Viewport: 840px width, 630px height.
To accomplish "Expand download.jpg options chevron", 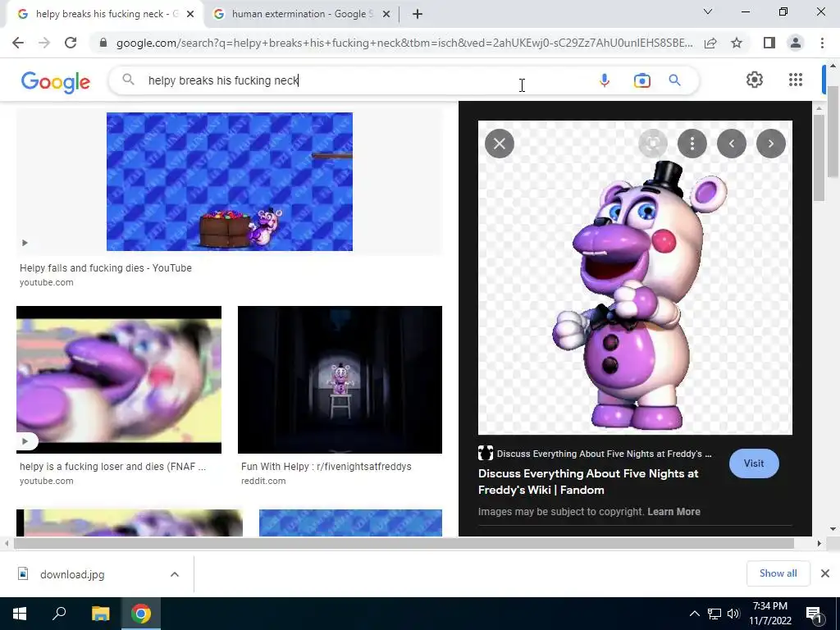I will pyautogui.click(x=174, y=574).
